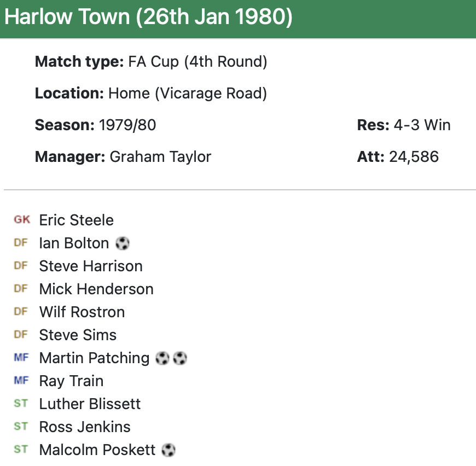Click the first goal ball beside Martin Patching

point(162,358)
